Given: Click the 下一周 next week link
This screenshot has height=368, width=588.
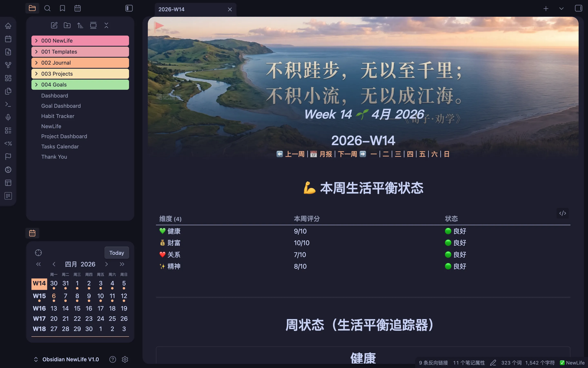Looking at the screenshot, I should [347, 154].
